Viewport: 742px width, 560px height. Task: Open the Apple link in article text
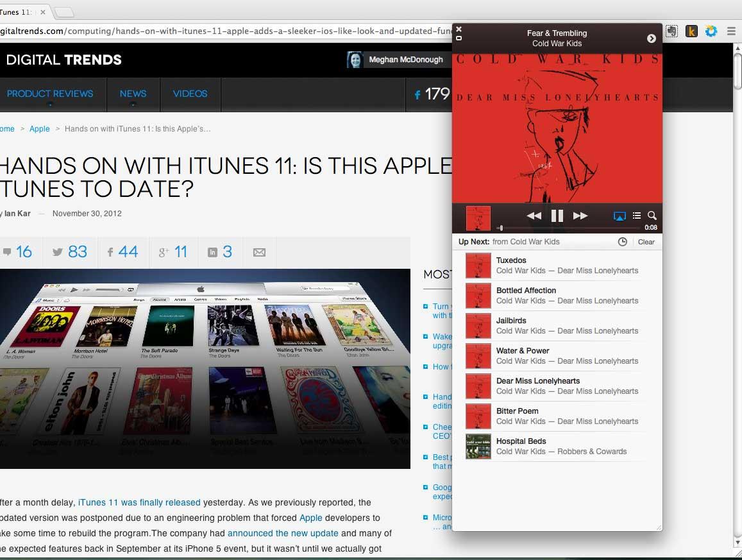311,518
